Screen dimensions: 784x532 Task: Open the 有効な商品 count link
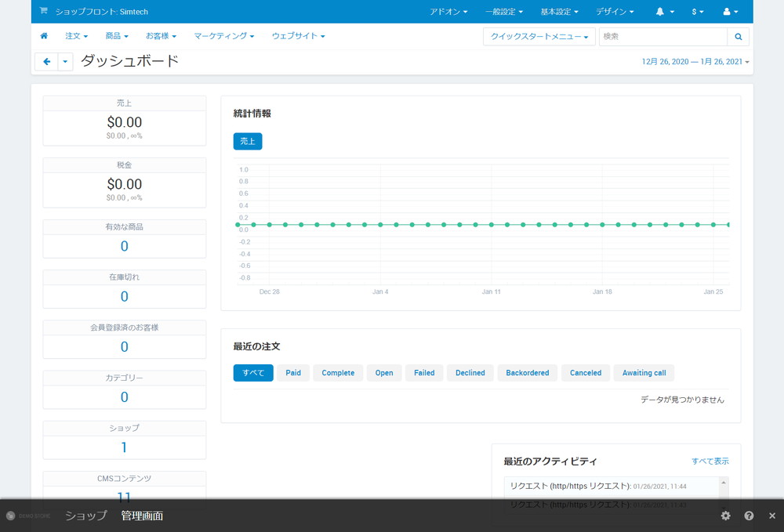tap(125, 246)
